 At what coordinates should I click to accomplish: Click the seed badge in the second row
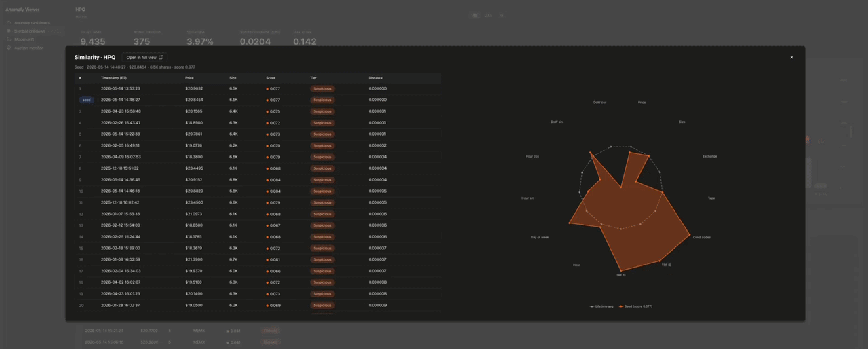click(86, 100)
